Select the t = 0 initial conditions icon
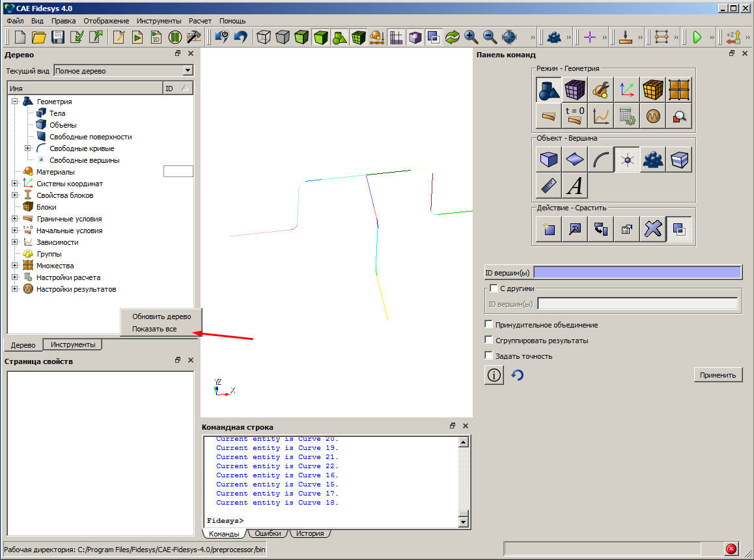Viewport: 754px width, 560px height. coord(575,115)
